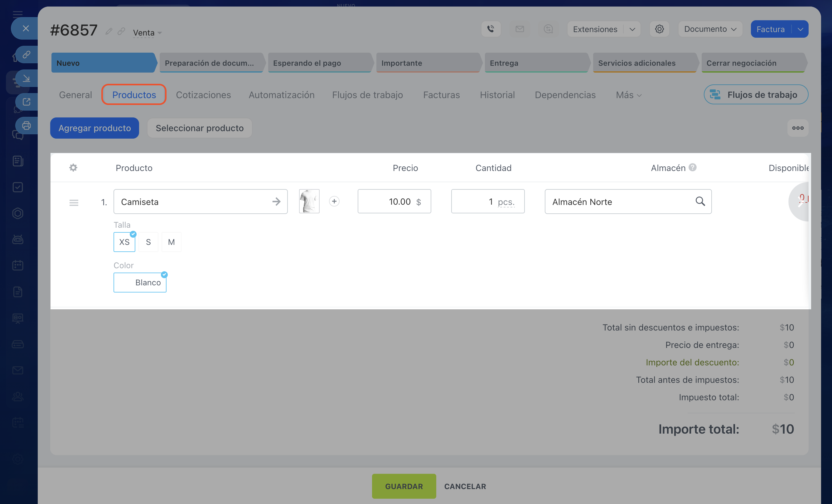Click the plus icon next to Camiseta image

pyautogui.click(x=334, y=202)
